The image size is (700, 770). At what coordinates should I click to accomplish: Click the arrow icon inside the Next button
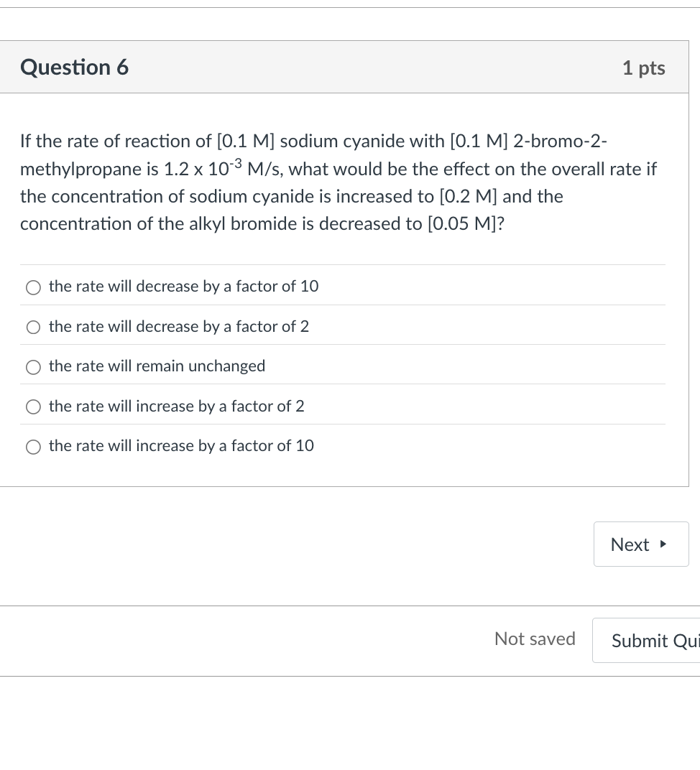663,544
